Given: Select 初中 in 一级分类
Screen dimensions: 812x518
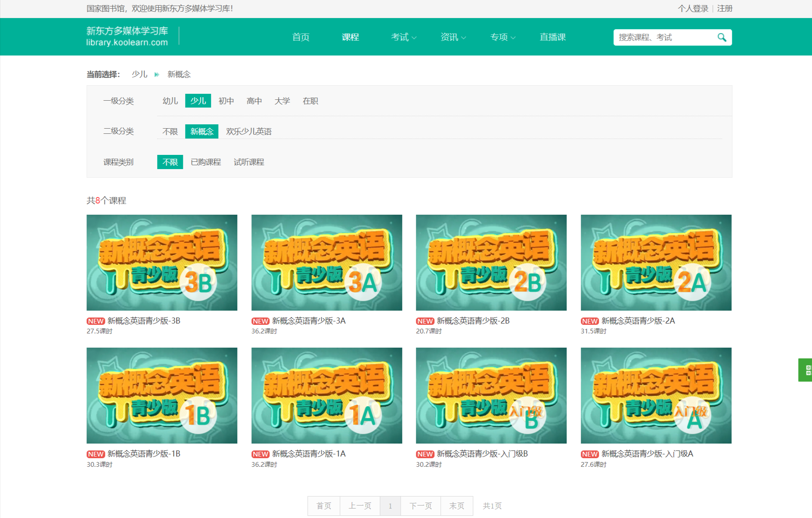Looking at the screenshot, I should [226, 101].
